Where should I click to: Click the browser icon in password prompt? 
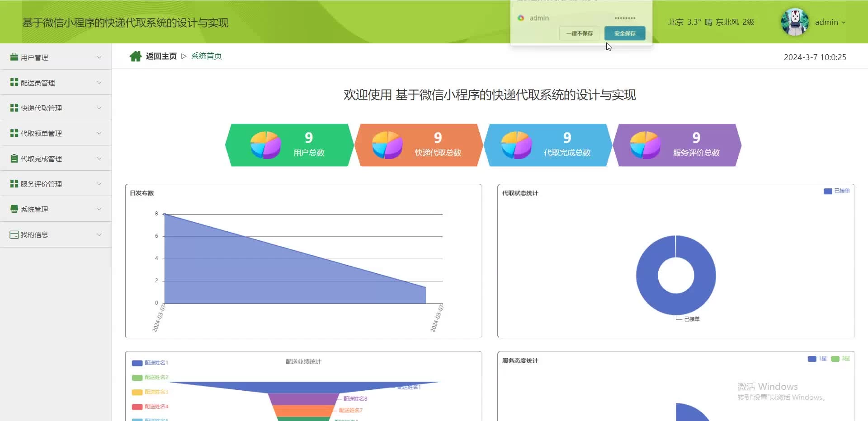pos(521,18)
